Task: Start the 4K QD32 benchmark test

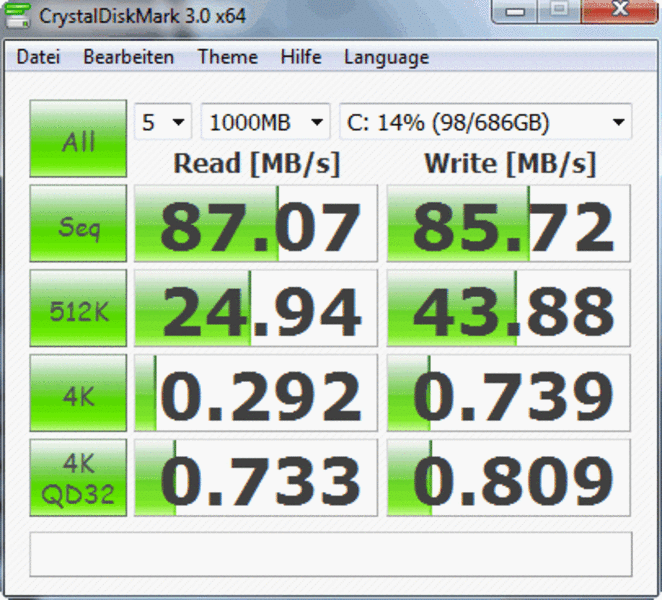Action: click(x=78, y=478)
